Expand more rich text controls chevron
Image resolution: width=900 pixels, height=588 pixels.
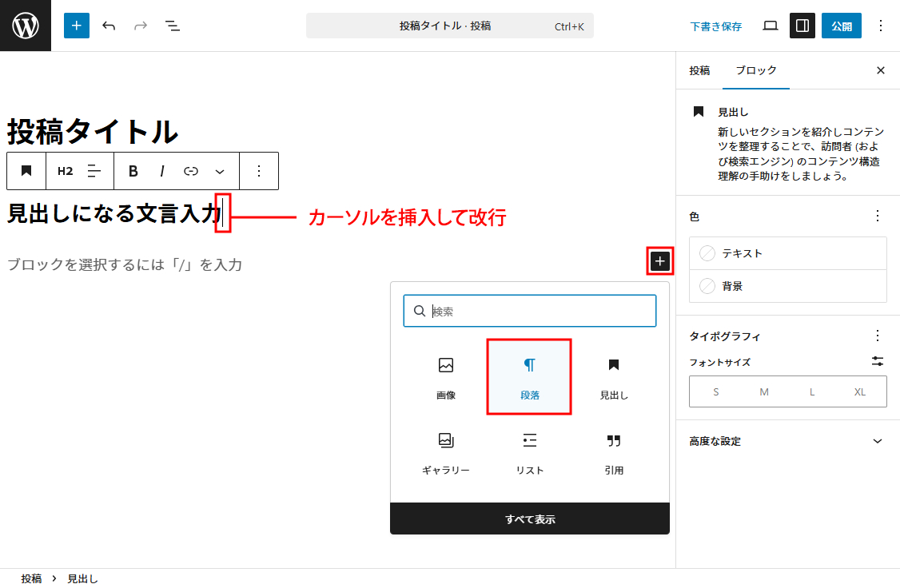[220, 171]
